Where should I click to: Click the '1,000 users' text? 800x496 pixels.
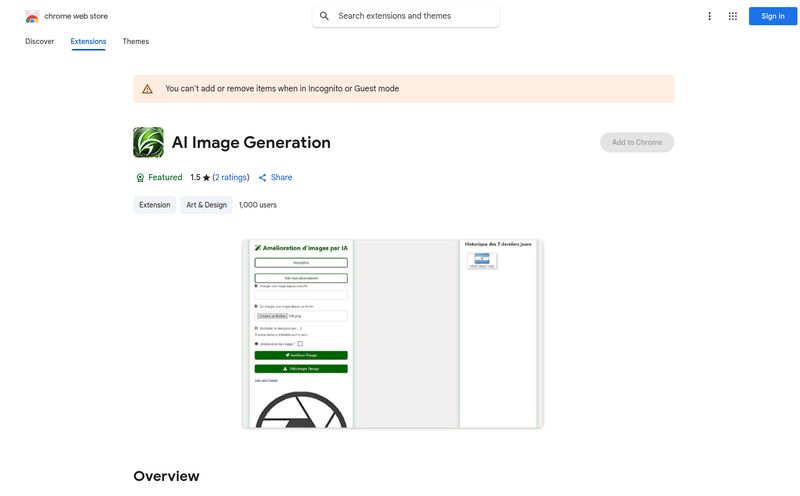coord(258,205)
